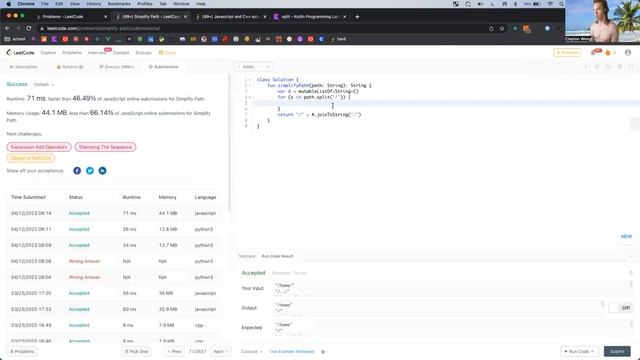640x360 pixels.
Task: Click the LeetCode logo
Action: click(20, 53)
